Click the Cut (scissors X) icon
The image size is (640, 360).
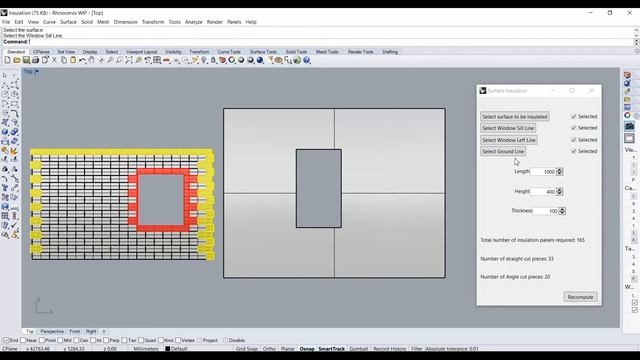tap(54, 60)
